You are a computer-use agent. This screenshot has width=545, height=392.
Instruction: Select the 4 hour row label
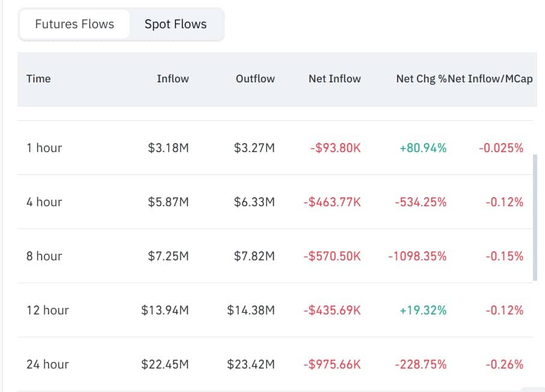click(44, 202)
